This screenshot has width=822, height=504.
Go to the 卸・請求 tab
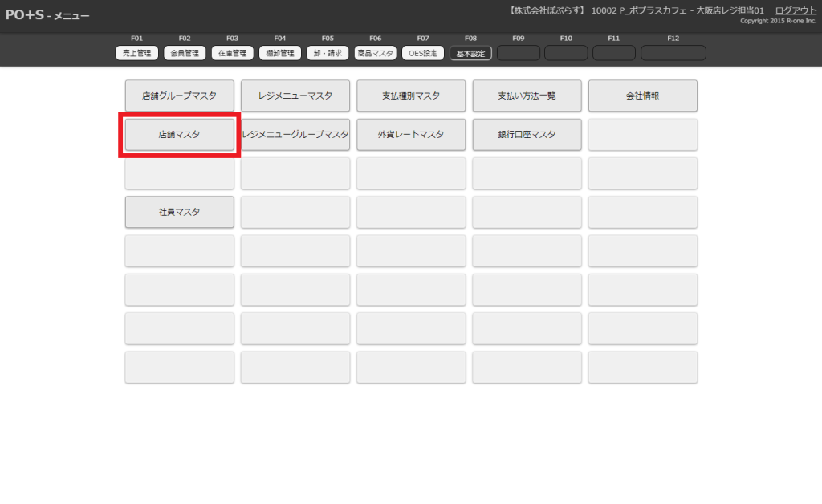click(328, 53)
